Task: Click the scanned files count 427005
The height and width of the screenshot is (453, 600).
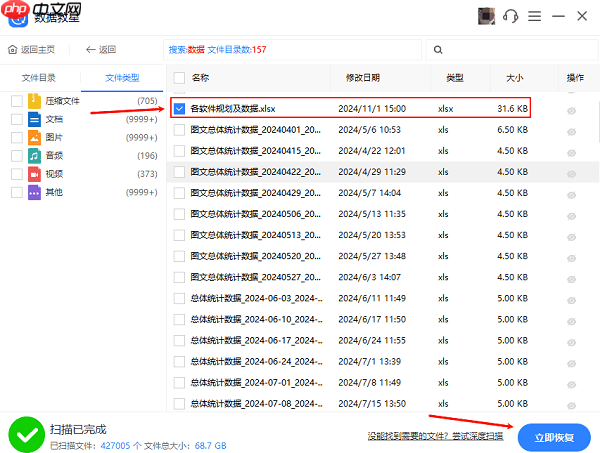Action: pyautogui.click(x=115, y=446)
